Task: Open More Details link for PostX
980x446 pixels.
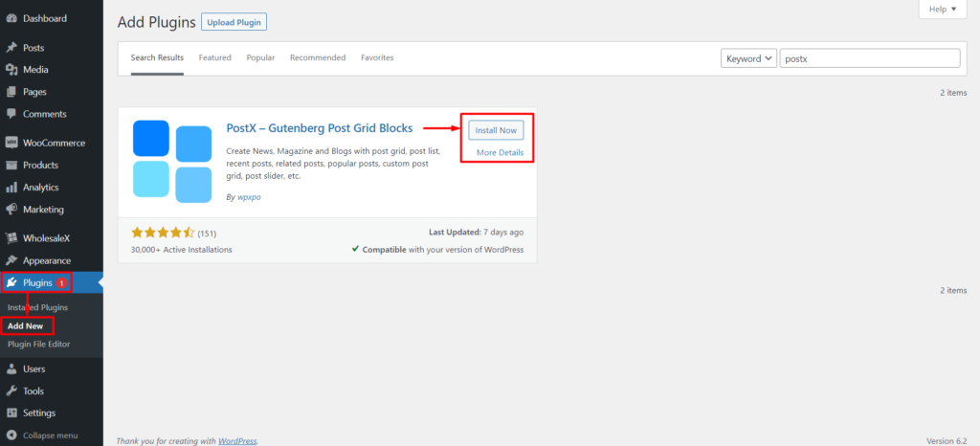Action: point(500,153)
